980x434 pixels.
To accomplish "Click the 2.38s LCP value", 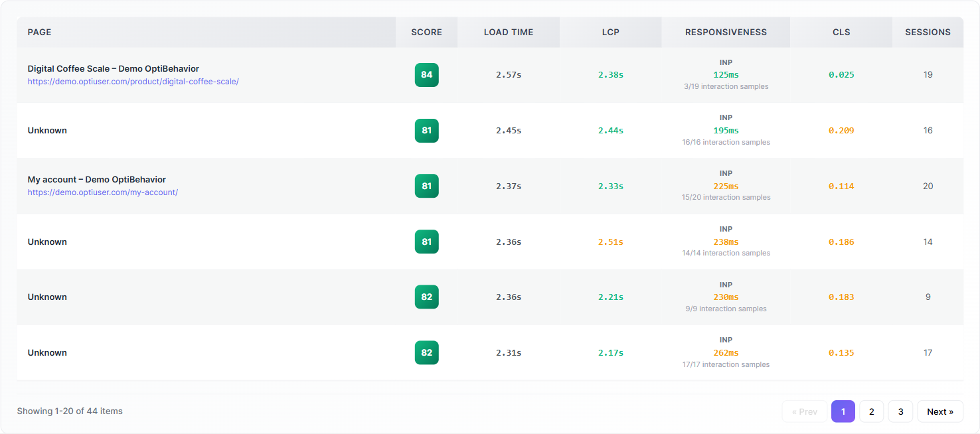I will [x=611, y=75].
